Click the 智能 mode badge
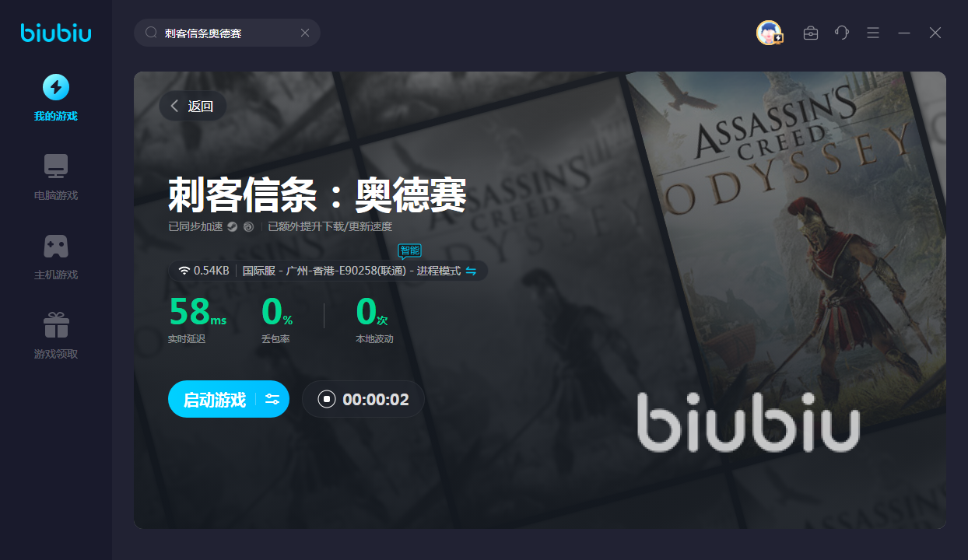This screenshot has width=968, height=560. (409, 250)
